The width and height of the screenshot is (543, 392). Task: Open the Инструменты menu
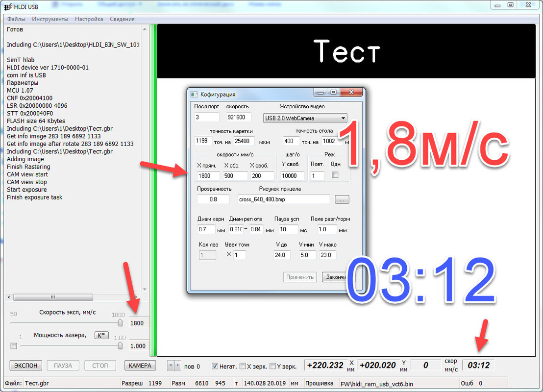coord(50,19)
